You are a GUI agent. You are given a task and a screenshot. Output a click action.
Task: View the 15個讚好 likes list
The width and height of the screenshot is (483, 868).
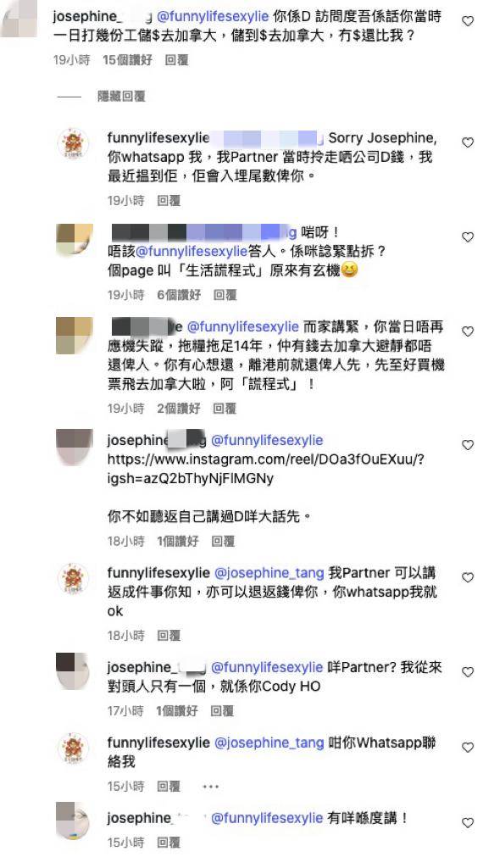pyautogui.click(x=127, y=60)
